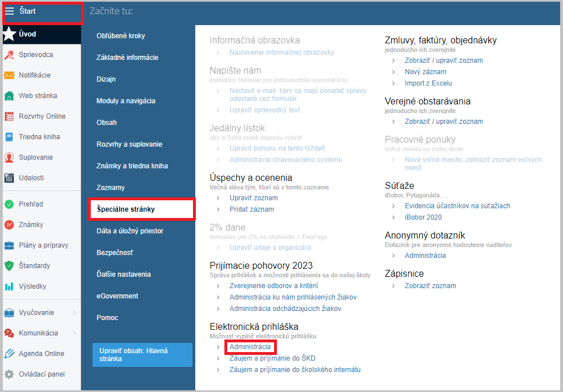Open the hamburger menu next to Štart

[x=9, y=11]
